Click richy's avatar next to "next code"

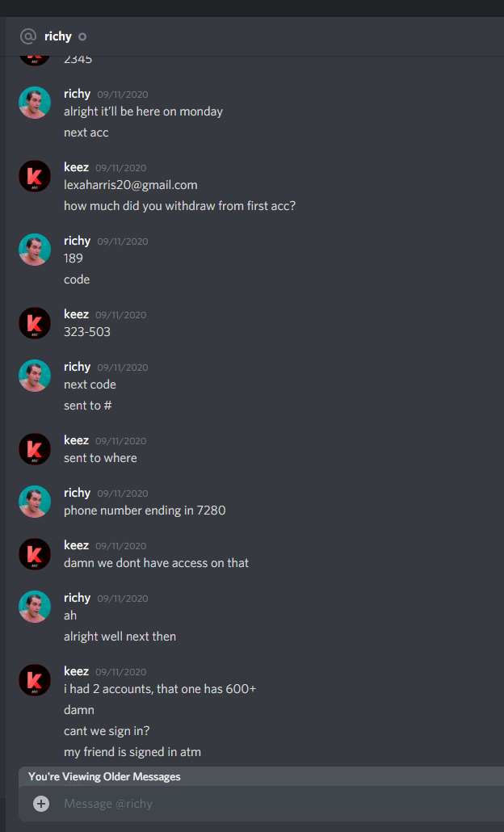click(35, 376)
